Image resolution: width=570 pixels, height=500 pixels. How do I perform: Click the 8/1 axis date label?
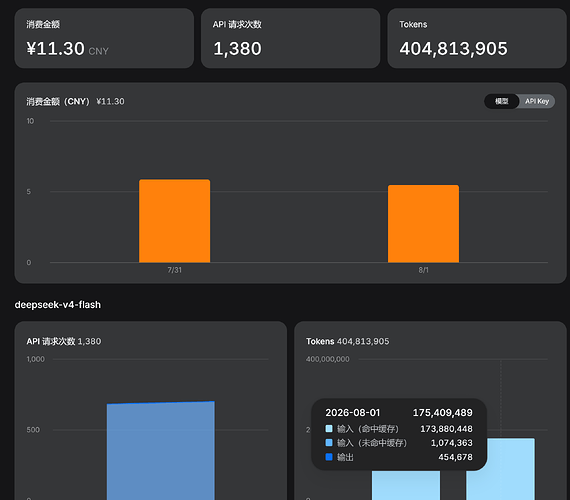pyautogui.click(x=423, y=270)
